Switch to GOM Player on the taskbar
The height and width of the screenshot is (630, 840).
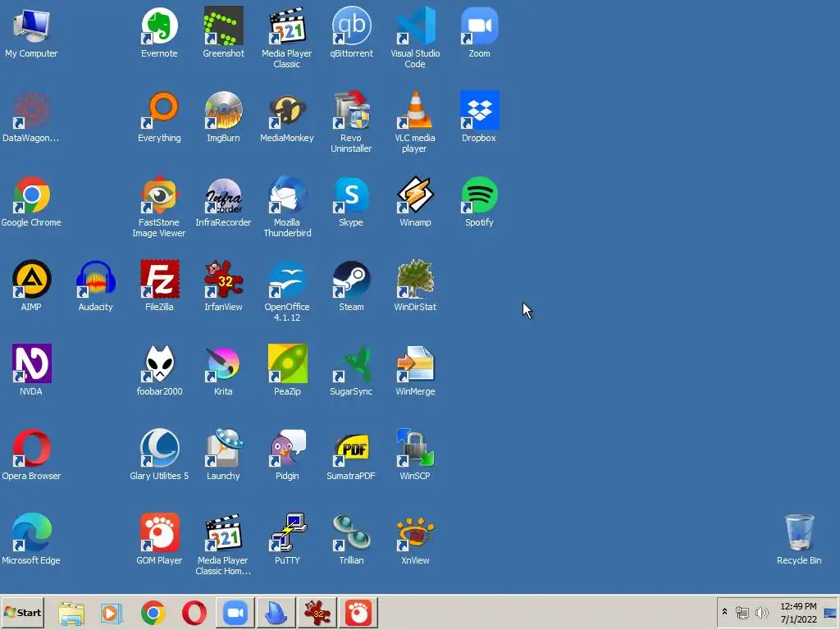click(x=358, y=613)
